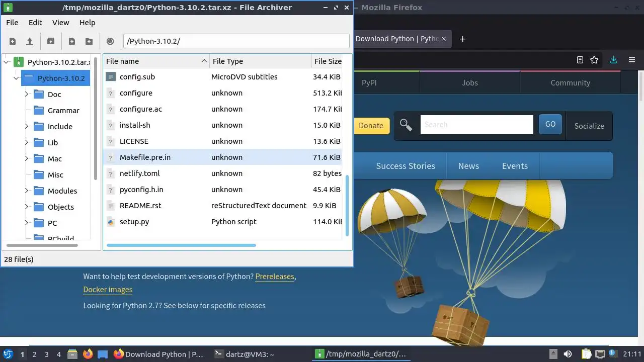Expand the Objects folder in the tree
Screen dimensions: 644x362
point(26,207)
